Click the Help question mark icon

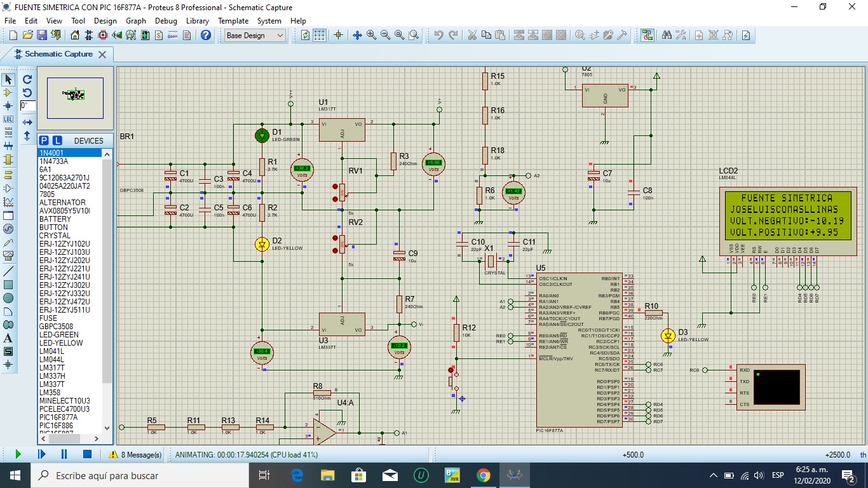206,36
